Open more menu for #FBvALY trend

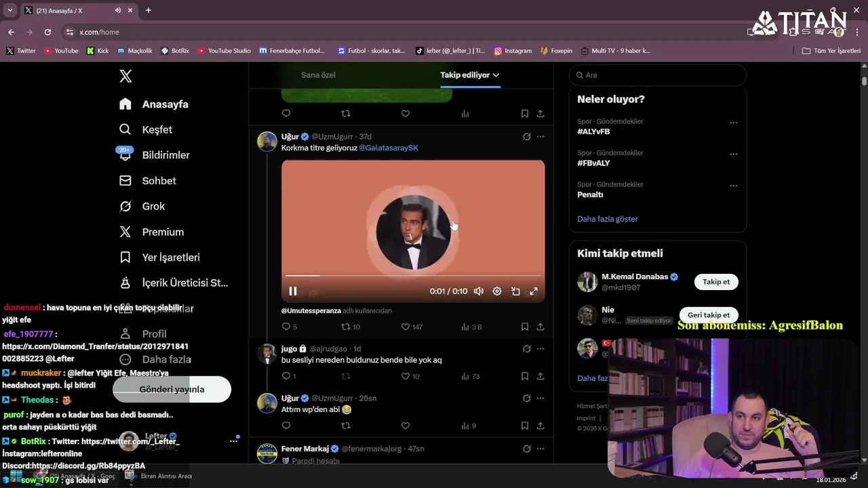tap(733, 155)
